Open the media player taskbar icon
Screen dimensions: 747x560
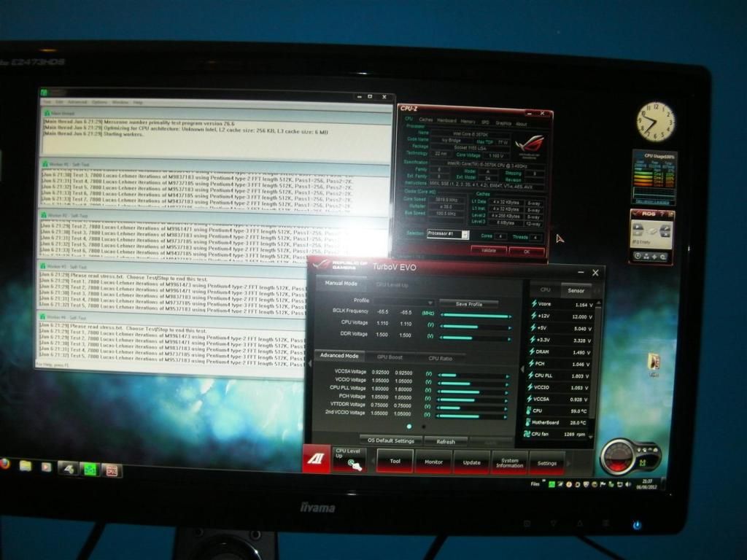[x=46, y=467]
